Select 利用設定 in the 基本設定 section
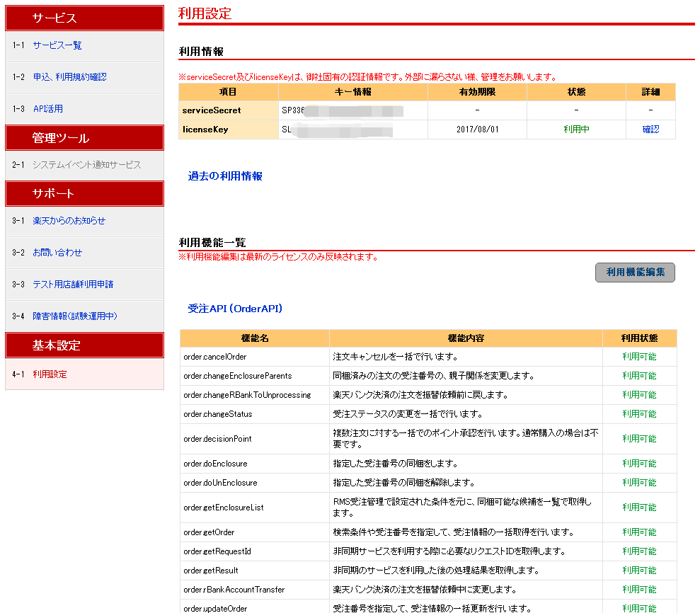 pos(50,374)
